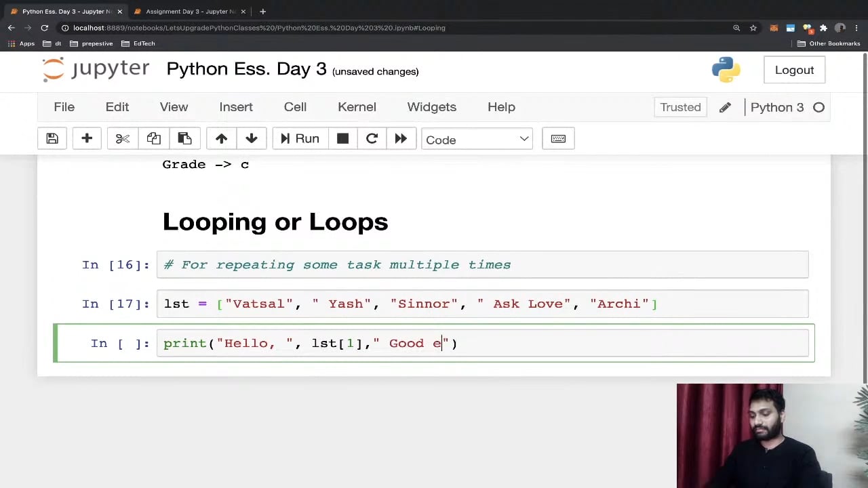Image resolution: width=868 pixels, height=488 pixels.
Task: Click the pencil edit icon next to Trusted
Action: coord(725,107)
